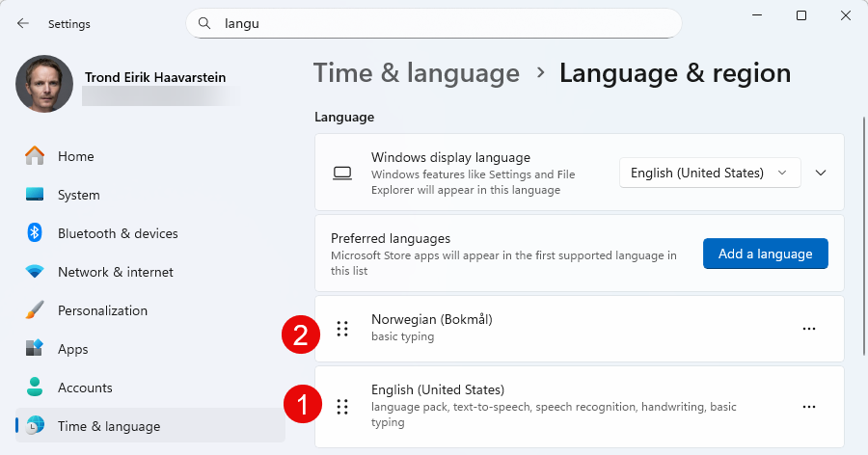Open more options for Norwegian (Bokmål)
Screen dimensions: 868x455
pos(809,329)
